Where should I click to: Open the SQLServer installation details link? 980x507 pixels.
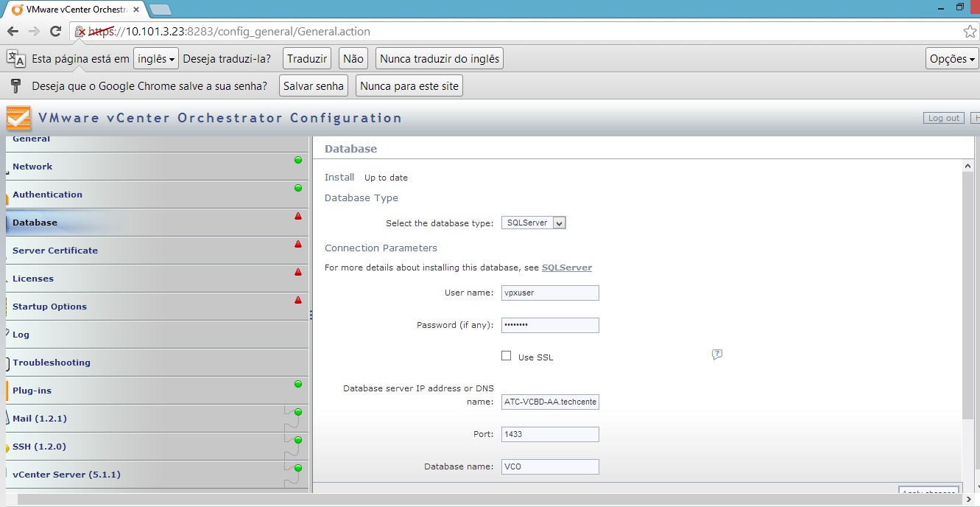pos(566,268)
